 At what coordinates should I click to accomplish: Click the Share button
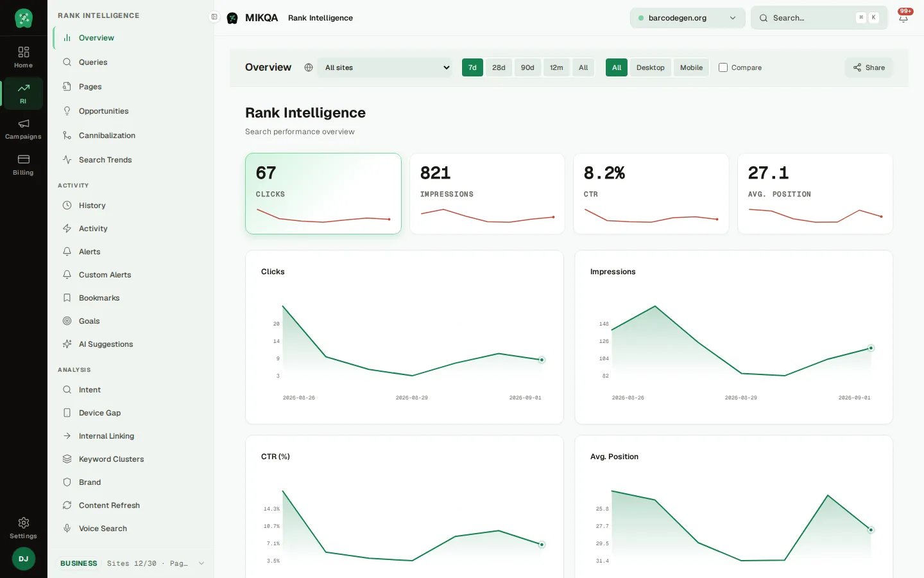[x=869, y=67]
